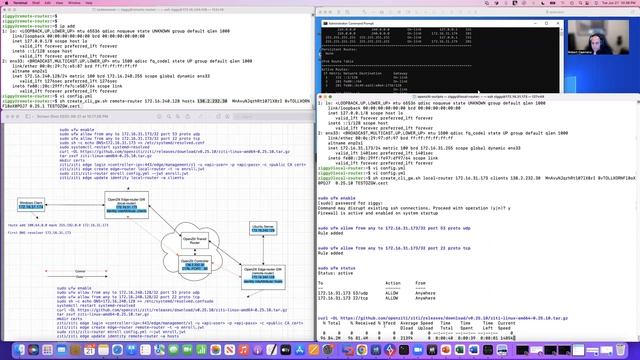Open Finder from the Dock
The height and width of the screenshot is (360, 640).
pos(19,349)
